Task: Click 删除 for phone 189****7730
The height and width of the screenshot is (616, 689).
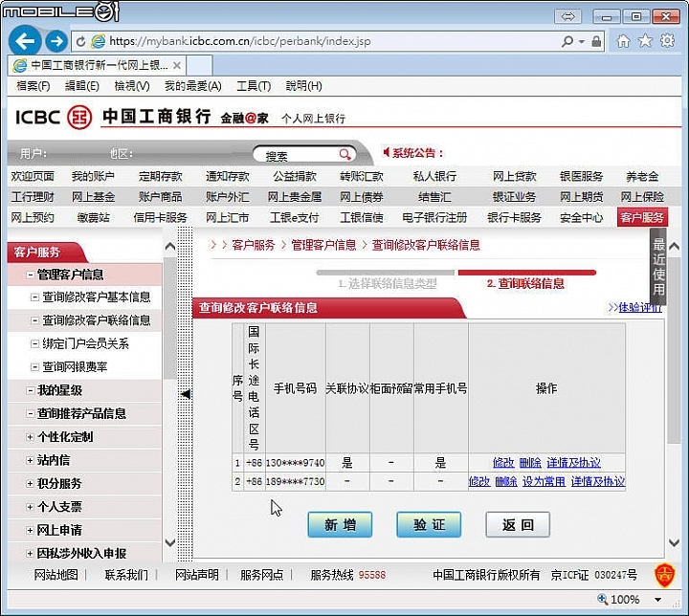Action: click(506, 481)
